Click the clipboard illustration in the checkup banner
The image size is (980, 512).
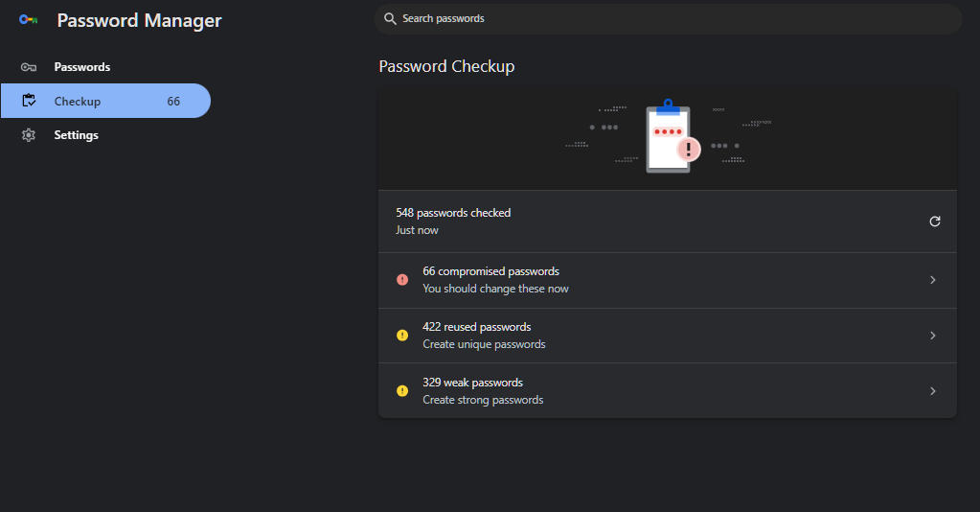(672, 136)
